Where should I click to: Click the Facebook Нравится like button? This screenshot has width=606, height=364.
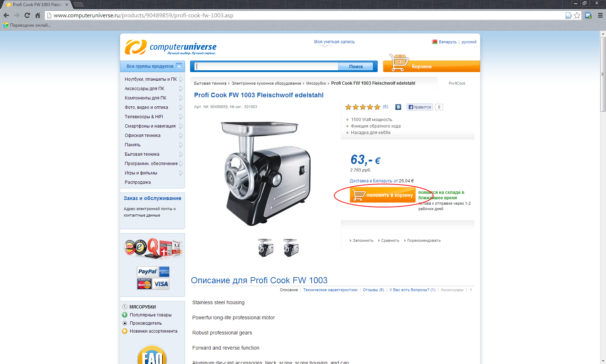pos(420,107)
